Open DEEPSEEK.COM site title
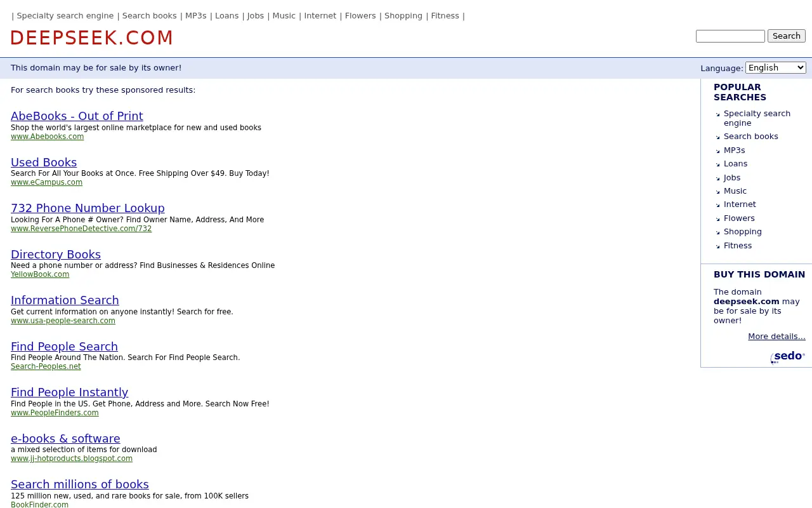 click(x=92, y=38)
